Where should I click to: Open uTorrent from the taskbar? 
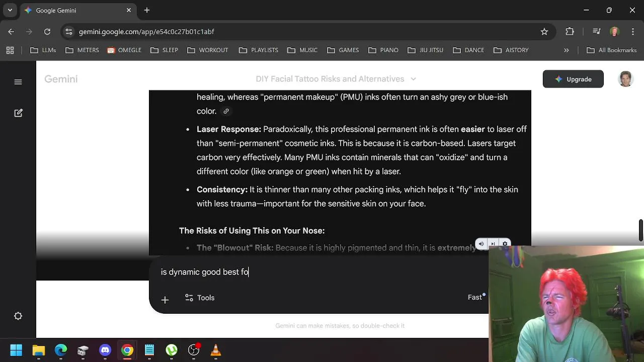click(x=172, y=350)
